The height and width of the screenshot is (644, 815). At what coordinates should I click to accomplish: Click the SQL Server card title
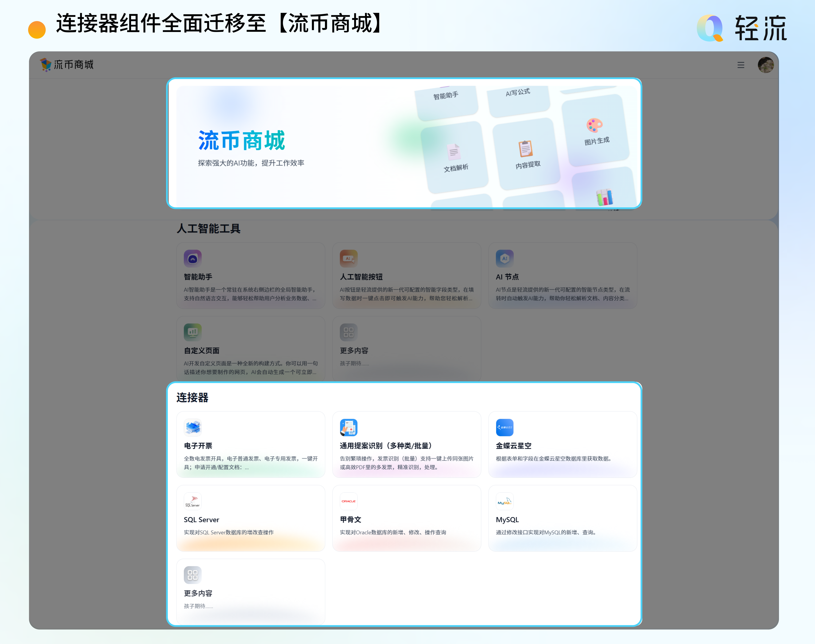pos(201,520)
